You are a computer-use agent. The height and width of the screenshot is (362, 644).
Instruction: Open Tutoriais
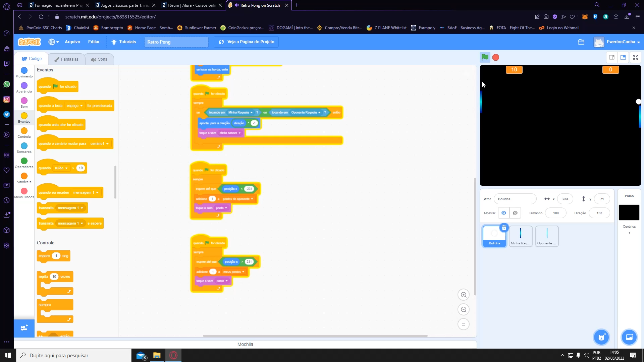point(123,42)
